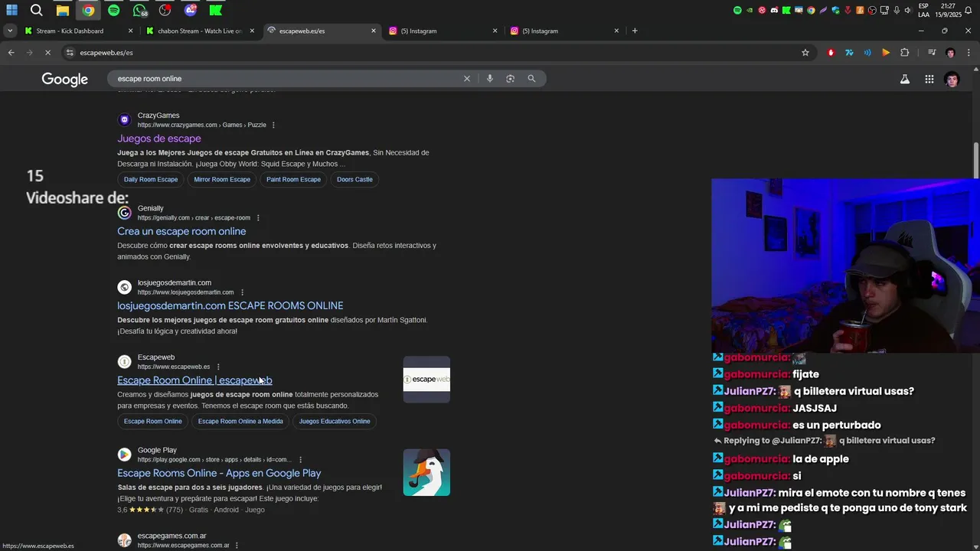Open a new browser tab
This screenshot has width=980, height=551.
[x=635, y=31]
